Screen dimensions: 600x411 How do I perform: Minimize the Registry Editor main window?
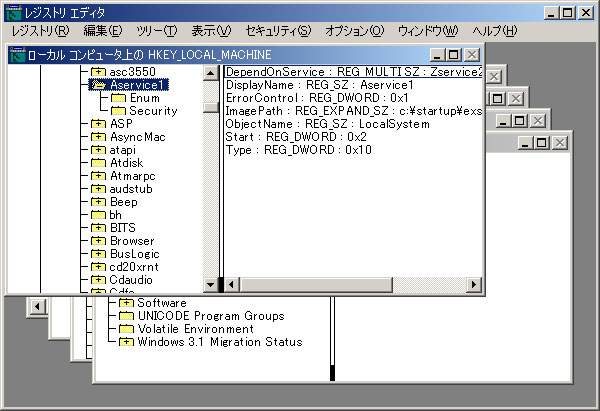551,13
